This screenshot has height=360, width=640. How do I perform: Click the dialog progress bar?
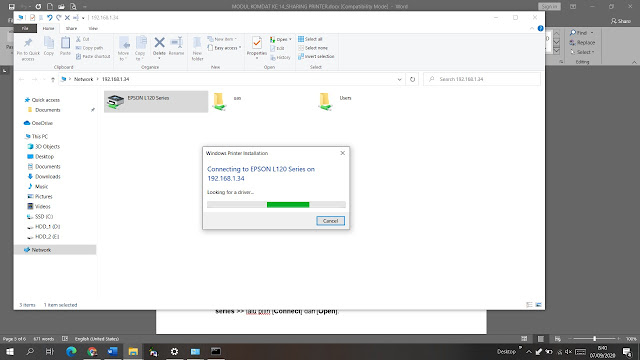point(276,204)
